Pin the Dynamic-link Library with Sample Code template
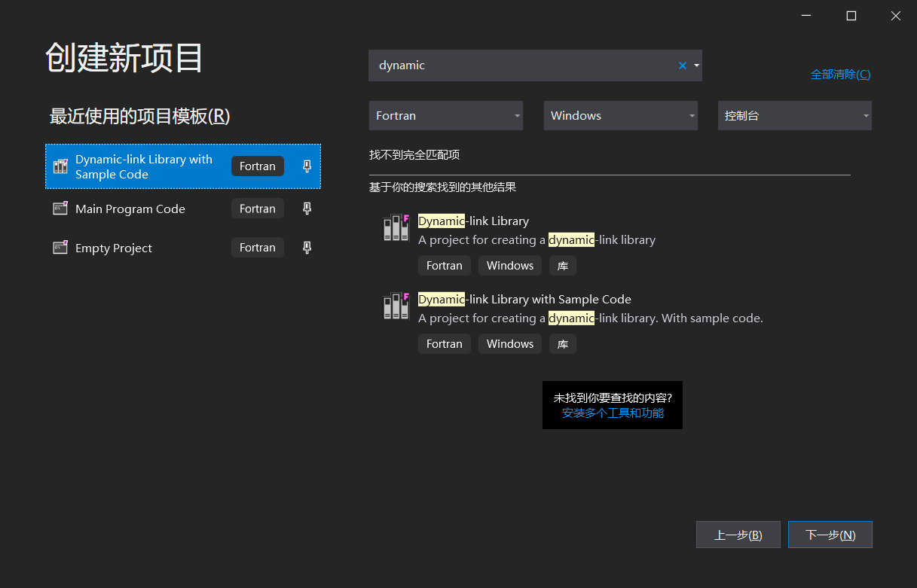 (307, 166)
